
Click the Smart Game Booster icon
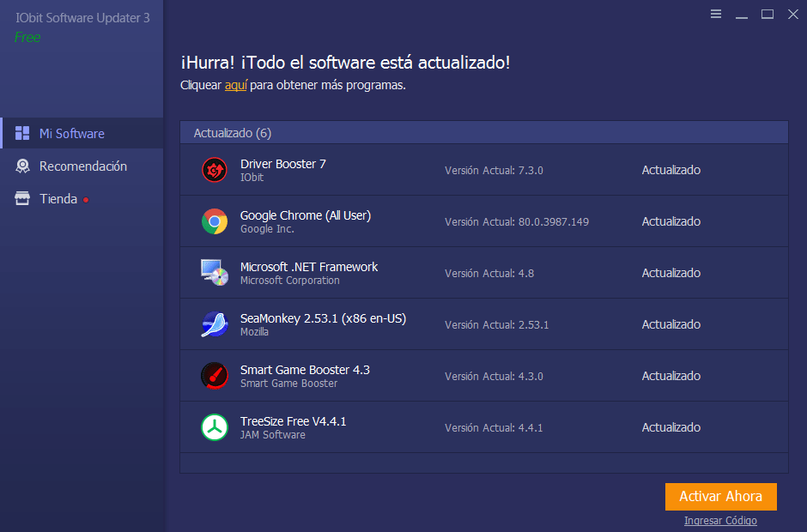click(214, 376)
